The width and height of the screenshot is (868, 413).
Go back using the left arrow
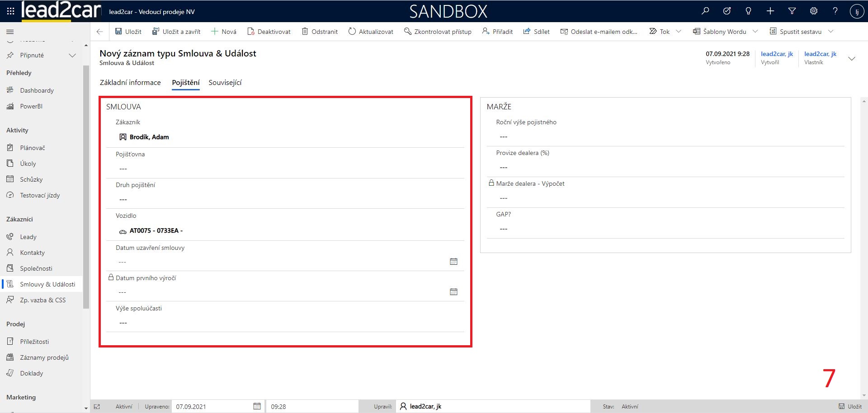click(x=100, y=32)
